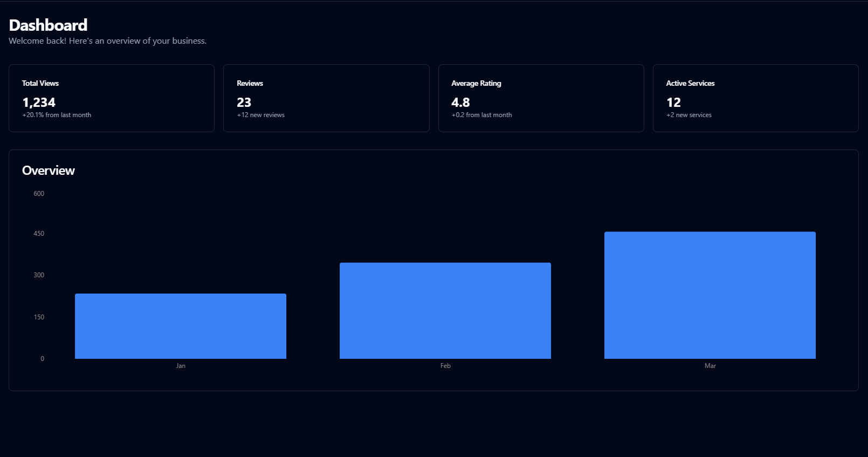
Task: Click the Mar axis label
Action: click(x=710, y=366)
